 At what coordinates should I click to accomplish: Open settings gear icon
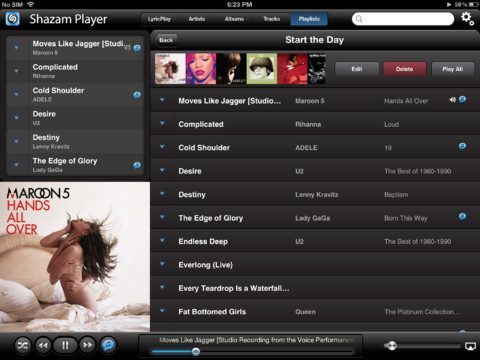[467, 19]
